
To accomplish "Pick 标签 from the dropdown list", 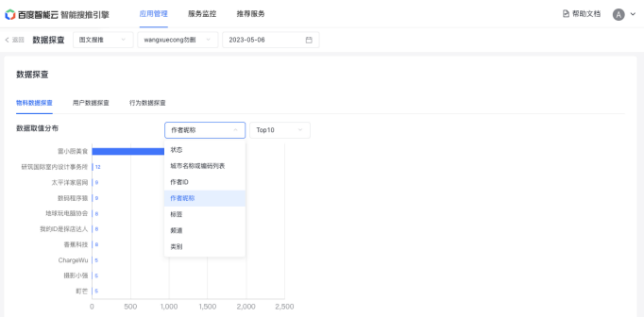I will 205,214.
